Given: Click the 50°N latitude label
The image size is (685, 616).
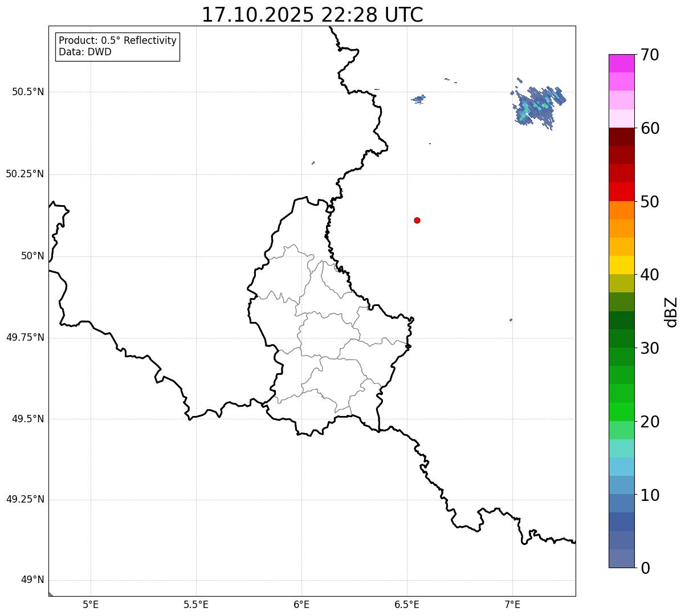Looking at the screenshot, I should click(32, 256).
